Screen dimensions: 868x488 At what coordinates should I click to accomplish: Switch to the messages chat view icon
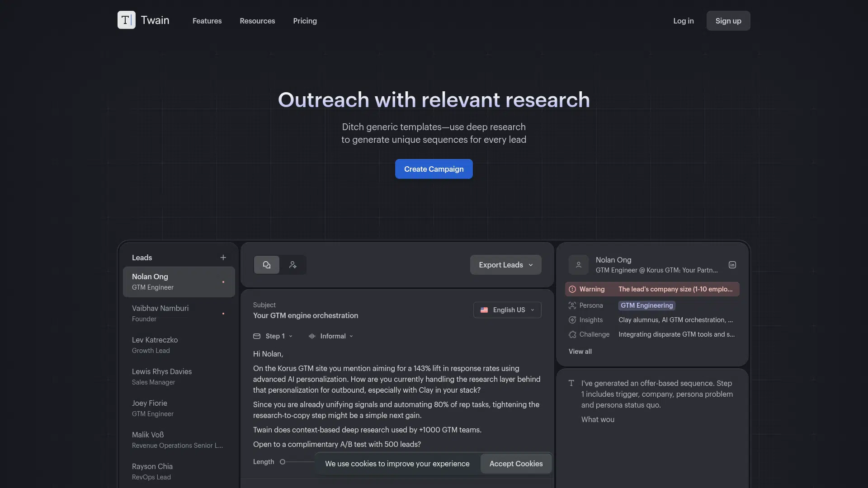pyautogui.click(x=267, y=265)
